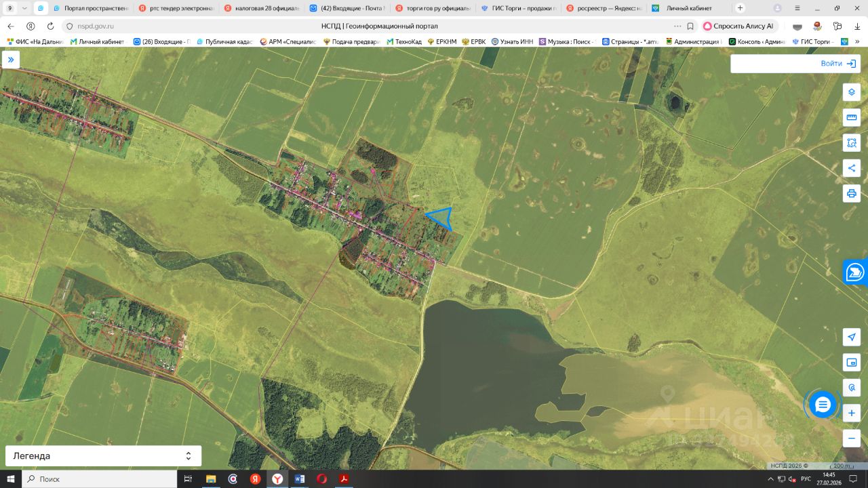Expand the tab group list chevron
Viewport: 868px width, 488px height.
(x=24, y=8)
